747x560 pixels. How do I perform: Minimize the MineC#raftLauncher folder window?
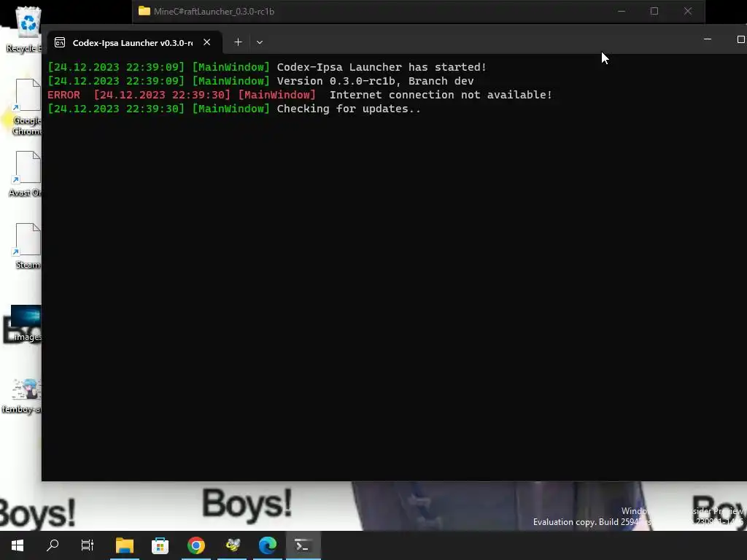[622, 11]
